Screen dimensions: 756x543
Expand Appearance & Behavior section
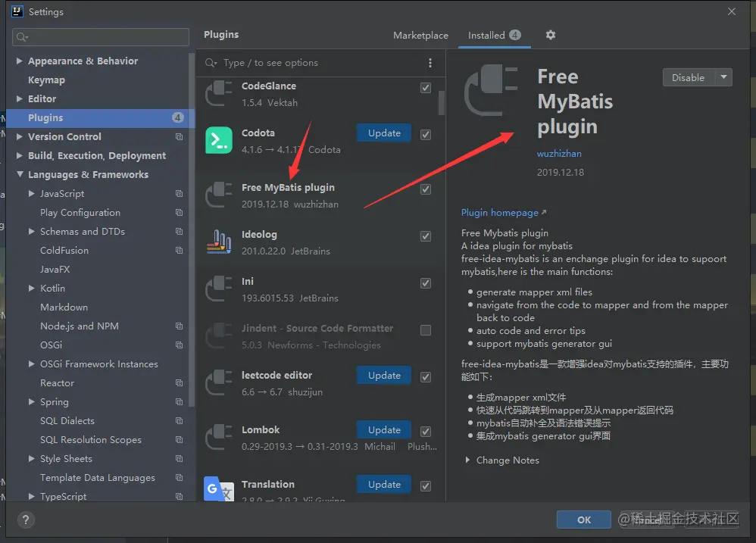pyautogui.click(x=19, y=61)
